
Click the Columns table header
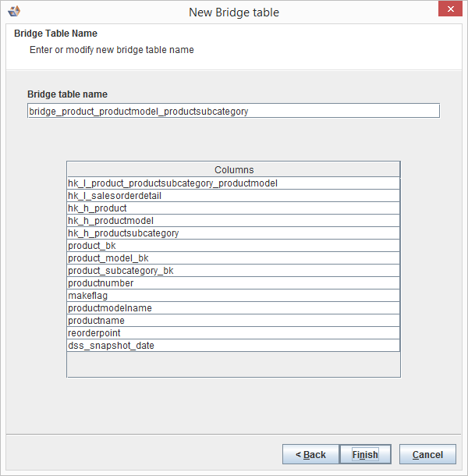(x=233, y=169)
